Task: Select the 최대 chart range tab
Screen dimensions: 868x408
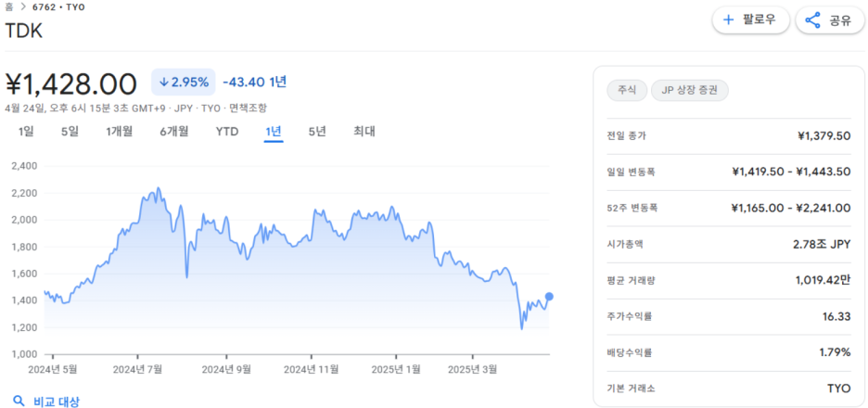Action: (364, 132)
